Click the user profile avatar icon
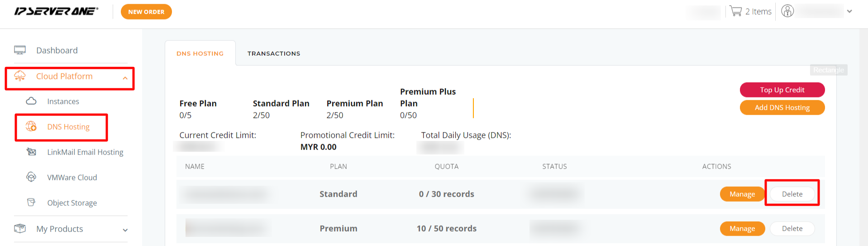 pyautogui.click(x=787, y=11)
